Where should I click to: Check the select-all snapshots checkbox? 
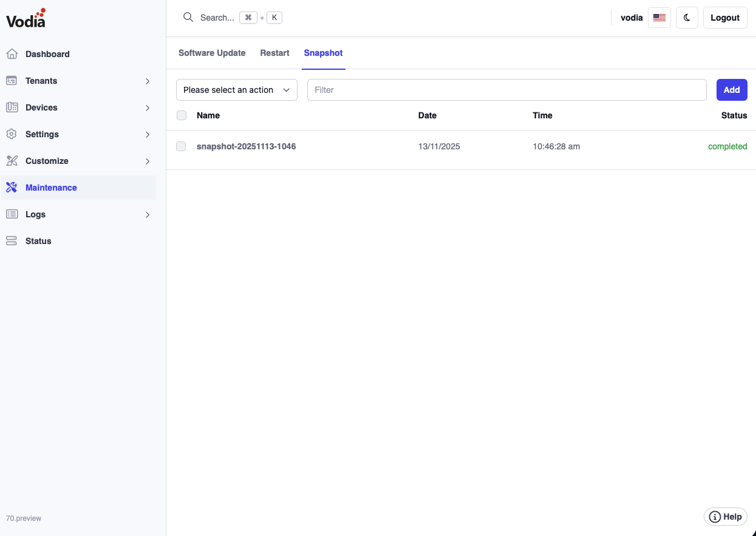coord(182,115)
